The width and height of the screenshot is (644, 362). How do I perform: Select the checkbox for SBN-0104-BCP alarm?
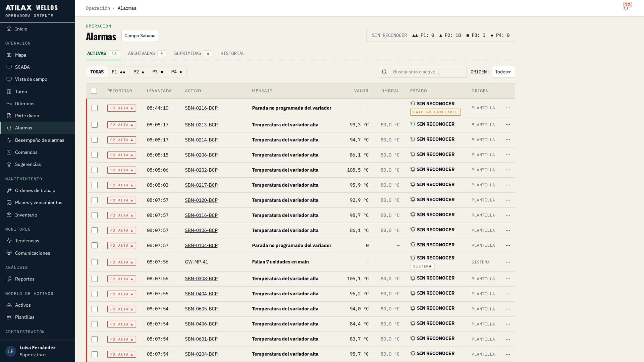click(95, 245)
